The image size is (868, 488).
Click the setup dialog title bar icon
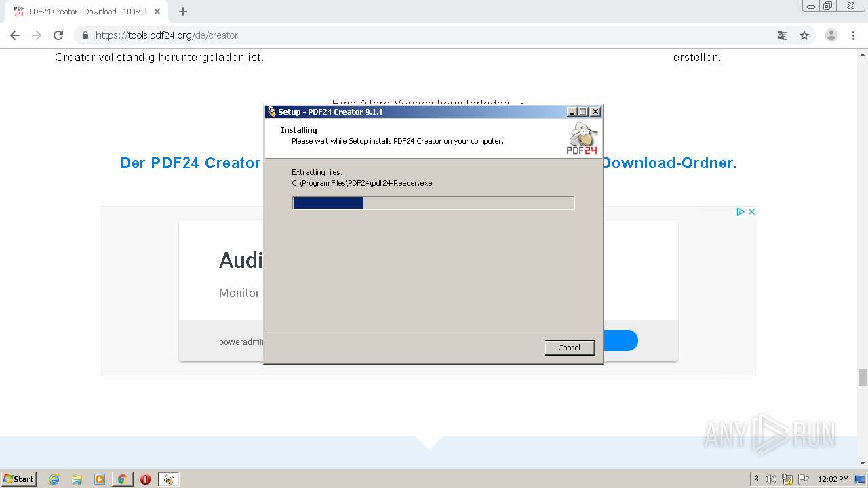pos(271,112)
